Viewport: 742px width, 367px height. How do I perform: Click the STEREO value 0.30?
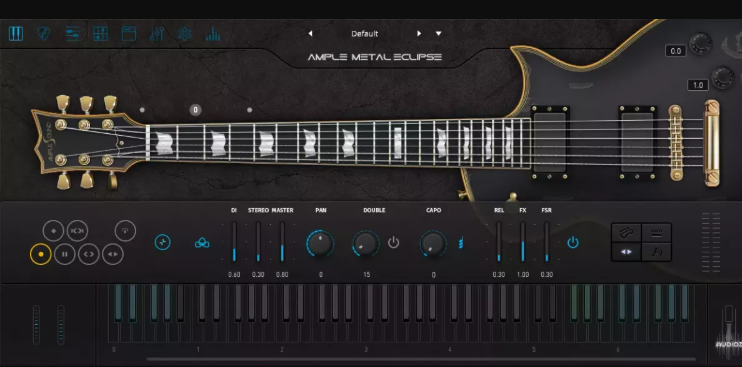258,275
